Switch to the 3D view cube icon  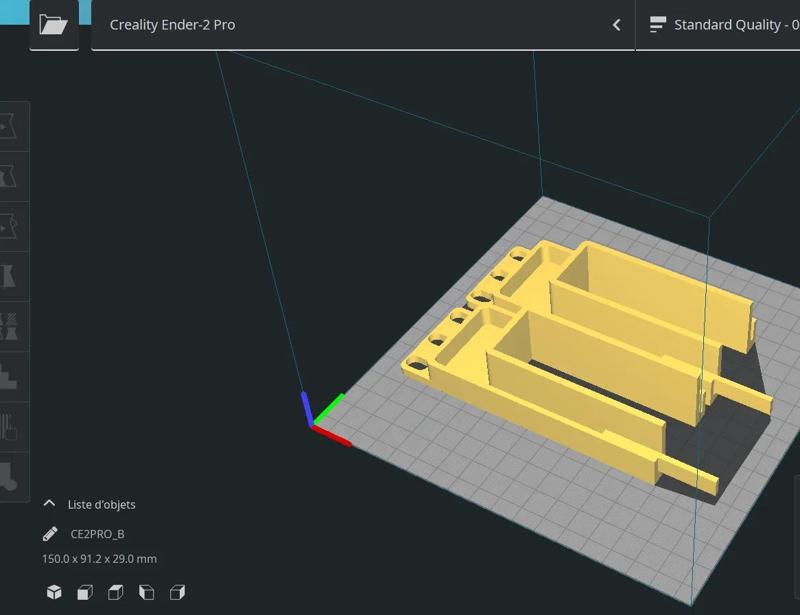[54, 592]
